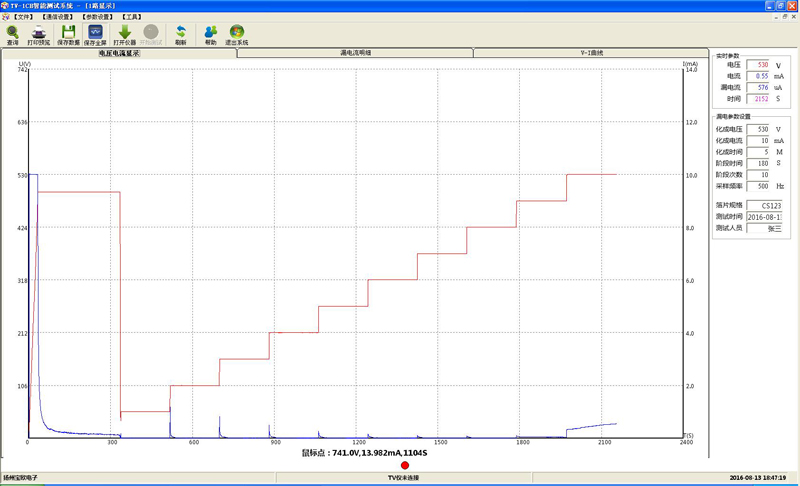
Task: Switch to the 漏电流明细 tab
Action: pos(355,52)
